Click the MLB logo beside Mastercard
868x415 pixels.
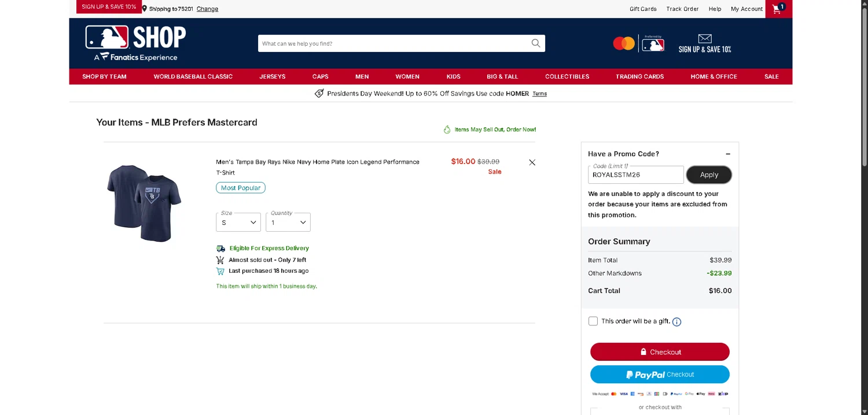653,44
